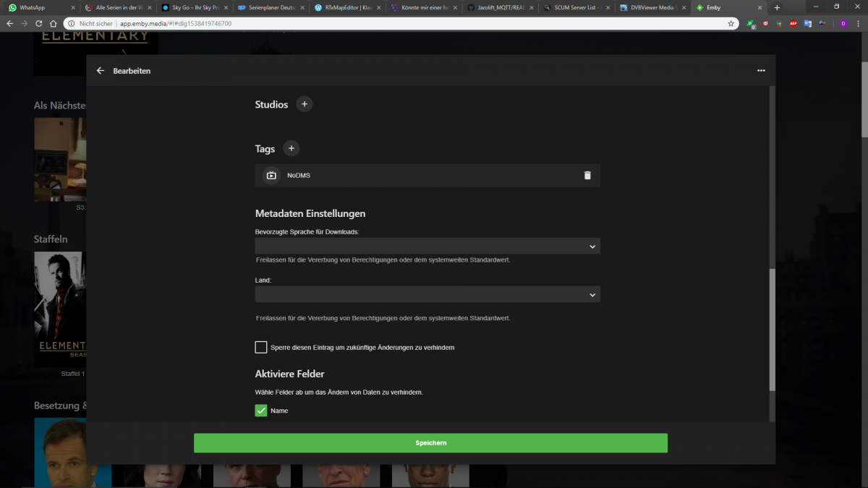Image resolution: width=868 pixels, height=488 pixels.
Task: Switch to the Serienplaner browser tab
Action: point(271,7)
